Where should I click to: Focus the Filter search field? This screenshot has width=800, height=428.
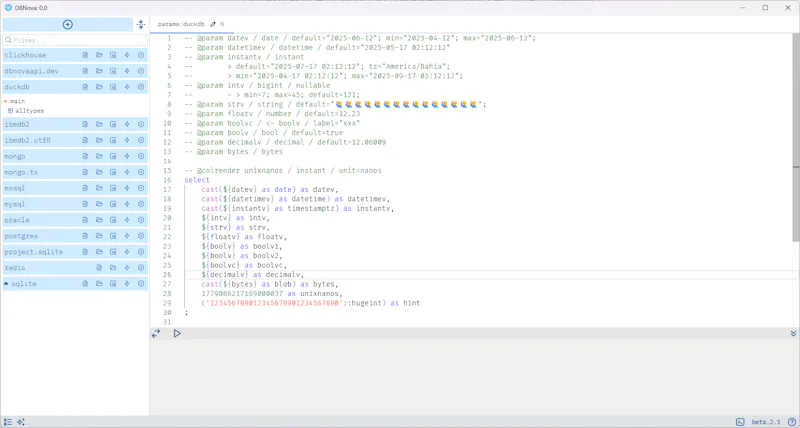(x=76, y=40)
